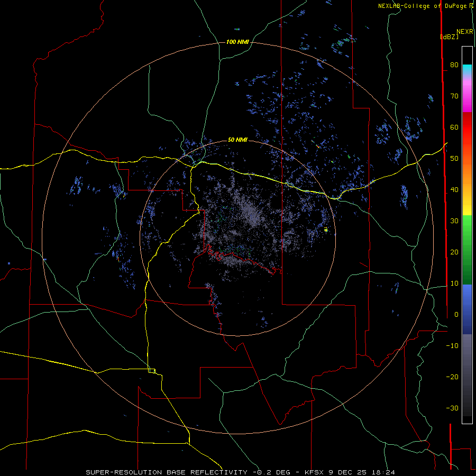Click the '100 NMI' range ring label
Image resolution: width=476 pixels, height=476 pixels.
click(x=237, y=42)
